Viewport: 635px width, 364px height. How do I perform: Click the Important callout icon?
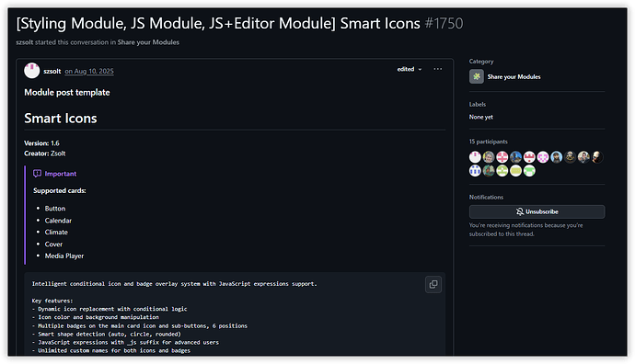pyautogui.click(x=37, y=174)
